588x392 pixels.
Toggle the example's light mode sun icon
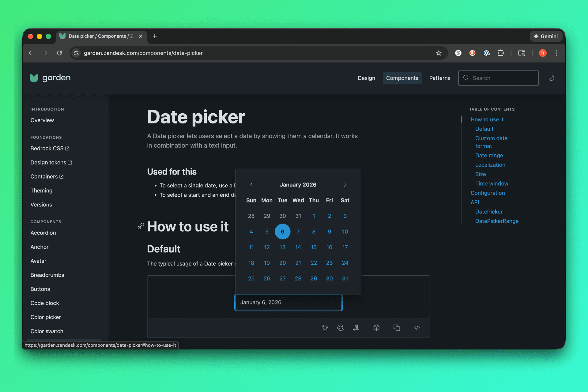point(325,328)
